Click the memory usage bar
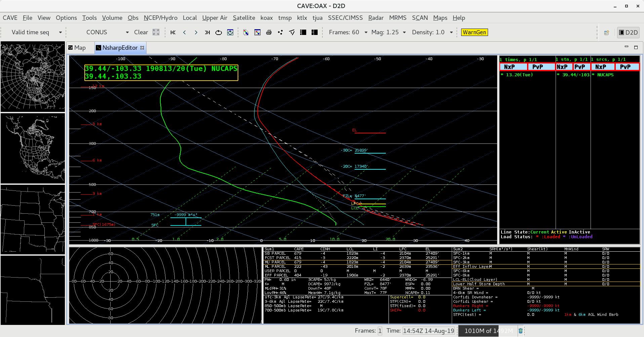Viewport: 644px width, 337px height. pos(489,331)
